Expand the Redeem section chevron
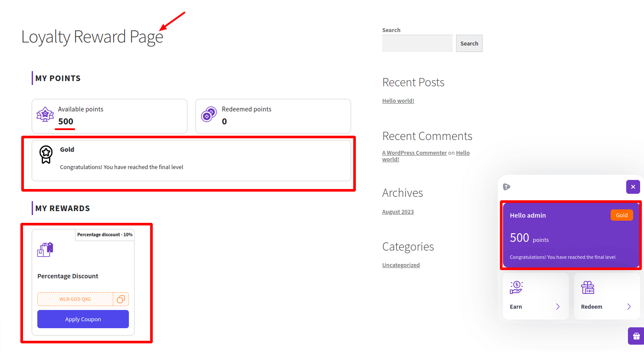644x362 pixels. 629,307
